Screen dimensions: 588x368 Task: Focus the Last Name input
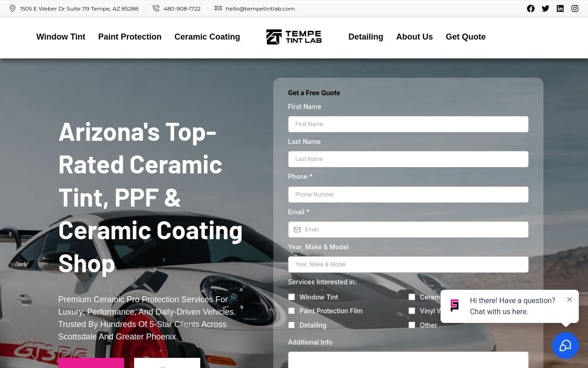[x=408, y=159]
